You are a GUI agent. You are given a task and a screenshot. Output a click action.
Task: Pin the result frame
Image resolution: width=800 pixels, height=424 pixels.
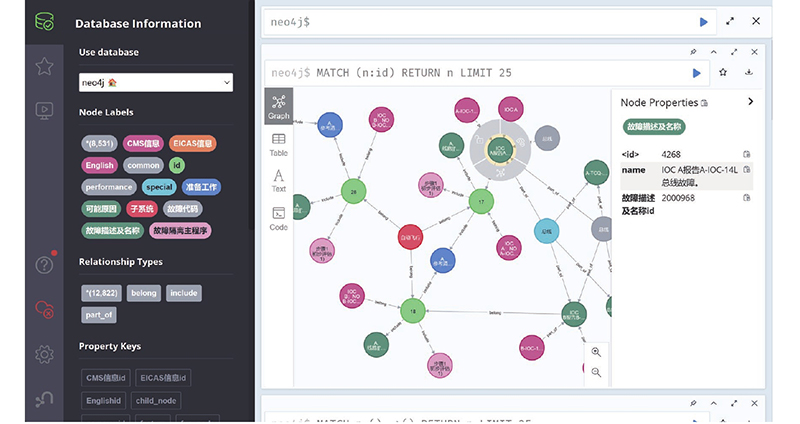click(x=694, y=51)
